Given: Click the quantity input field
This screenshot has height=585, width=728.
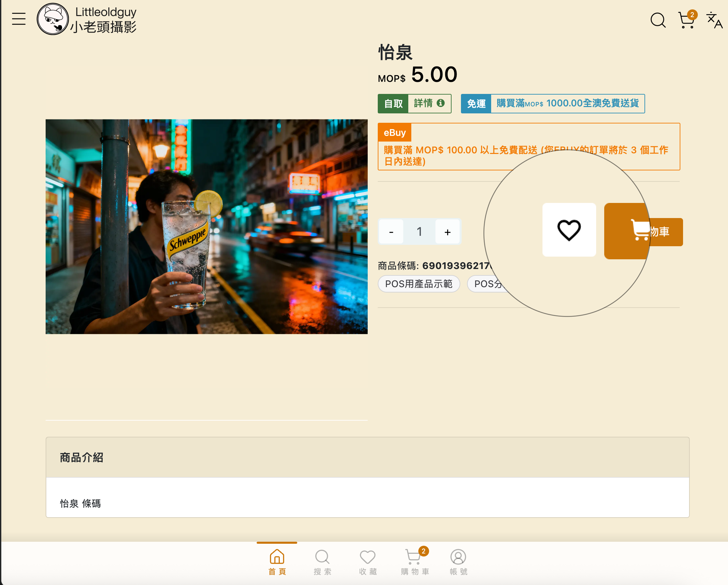Looking at the screenshot, I should tap(419, 232).
